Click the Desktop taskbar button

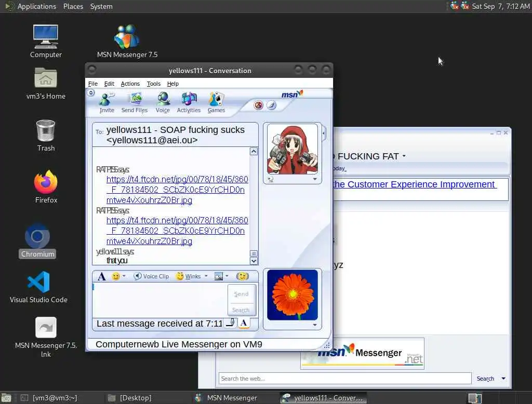coord(135,398)
